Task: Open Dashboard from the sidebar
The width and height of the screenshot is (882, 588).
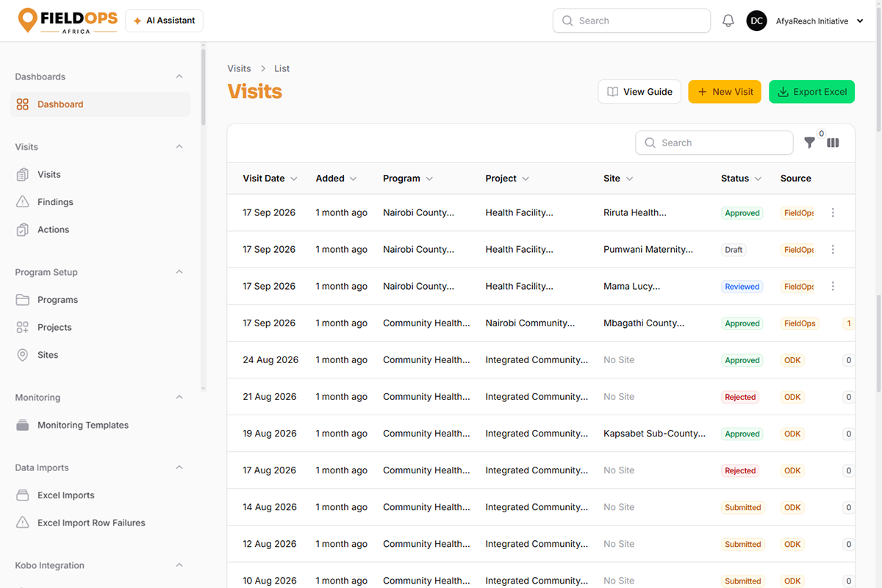Action: [101, 104]
